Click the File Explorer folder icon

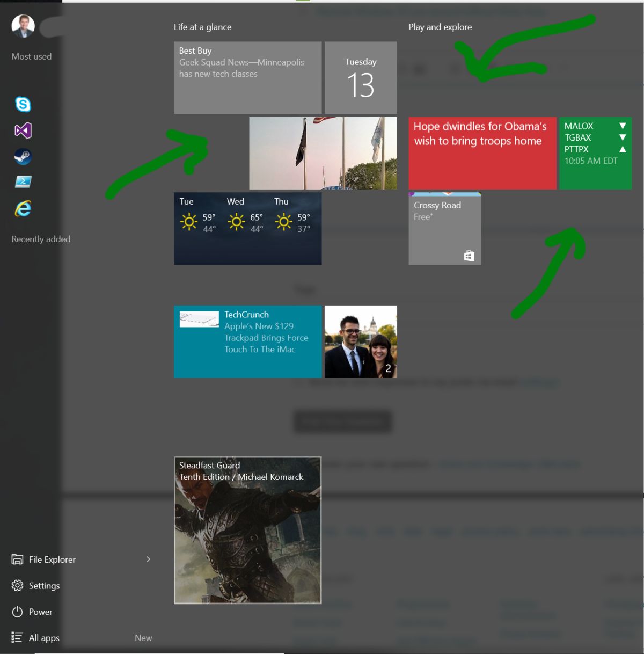click(17, 559)
